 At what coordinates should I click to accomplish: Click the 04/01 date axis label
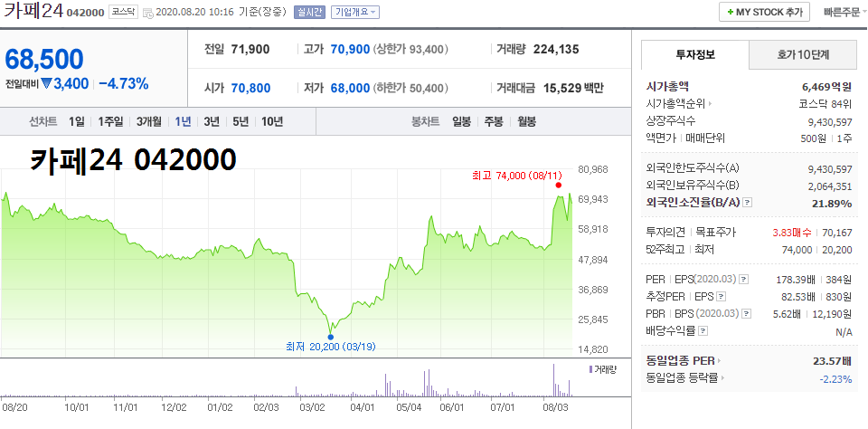pyautogui.click(x=363, y=407)
